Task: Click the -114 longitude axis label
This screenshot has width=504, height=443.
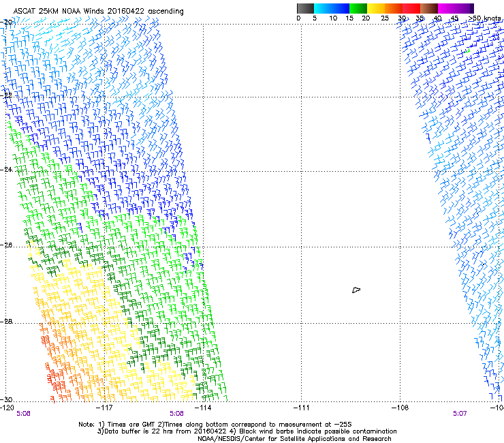Action: (x=203, y=408)
